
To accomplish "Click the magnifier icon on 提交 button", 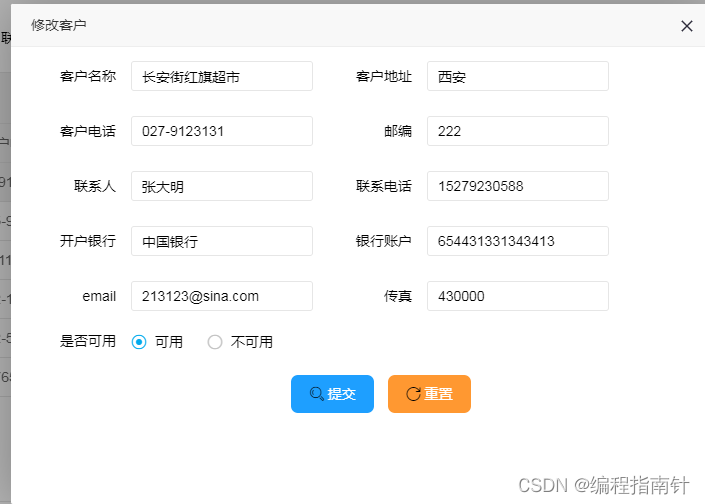I will point(316,394).
